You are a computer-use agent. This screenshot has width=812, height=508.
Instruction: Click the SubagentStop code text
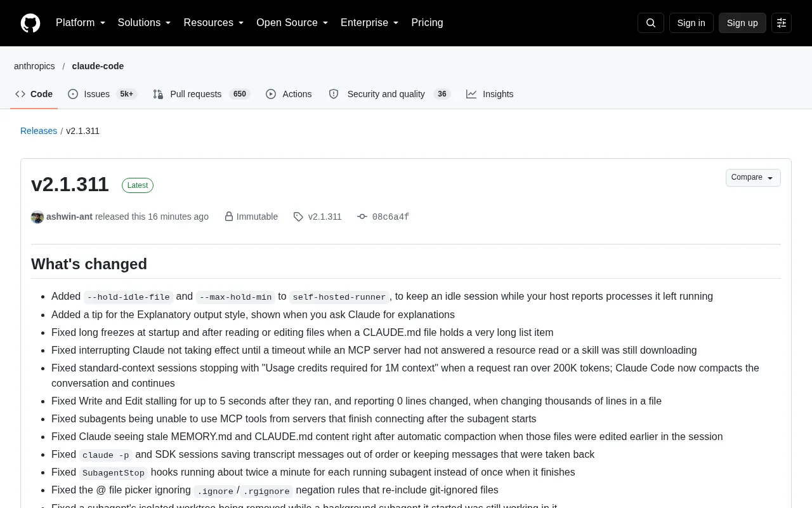pos(114,473)
